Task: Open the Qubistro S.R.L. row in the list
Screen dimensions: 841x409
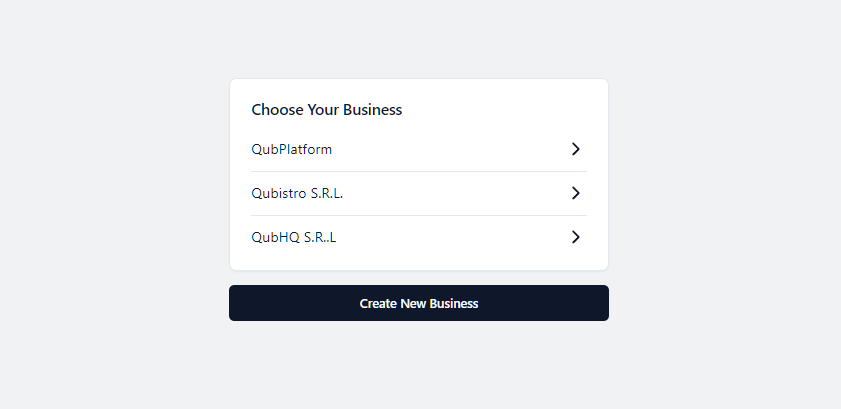Action: tap(419, 194)
